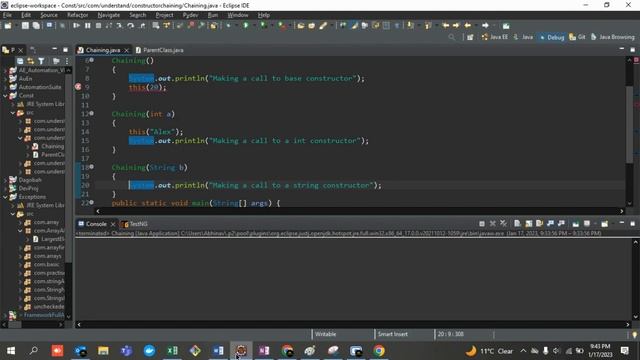Open the Navigate menu
The image size is (640, 360).
109,15
